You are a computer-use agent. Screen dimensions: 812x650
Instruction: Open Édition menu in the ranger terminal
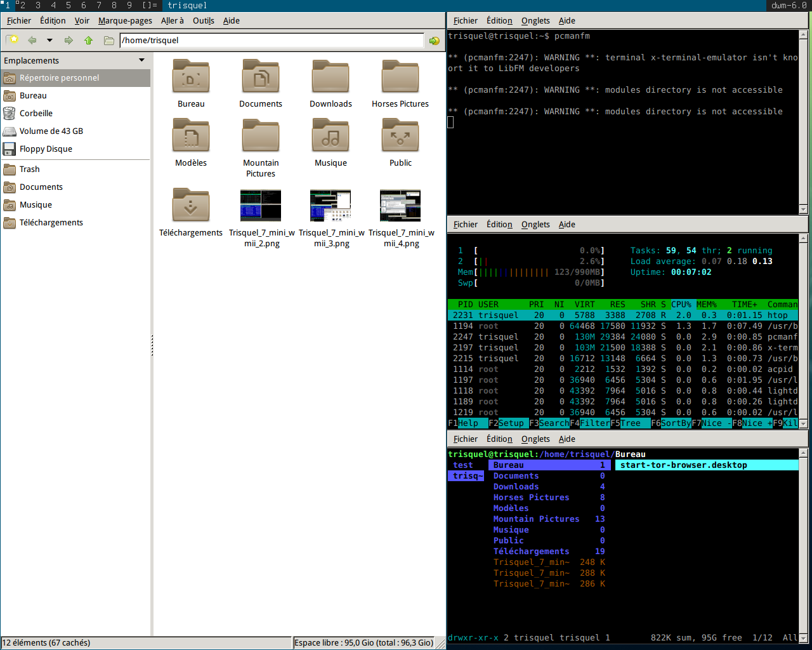[x=499, y=439]
